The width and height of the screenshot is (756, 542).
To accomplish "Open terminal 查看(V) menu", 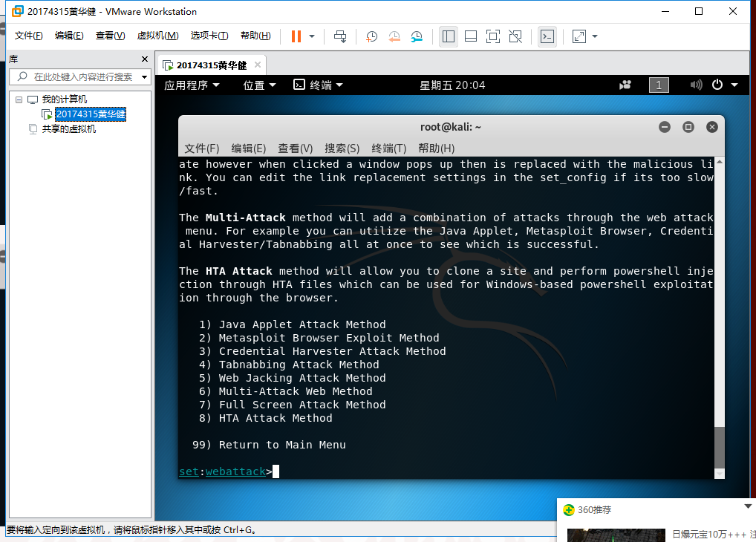I will click(x=295, y=148).
